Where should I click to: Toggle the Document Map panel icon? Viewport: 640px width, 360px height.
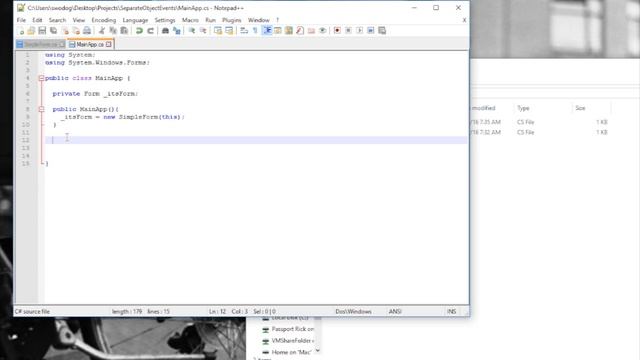(289, 31)
